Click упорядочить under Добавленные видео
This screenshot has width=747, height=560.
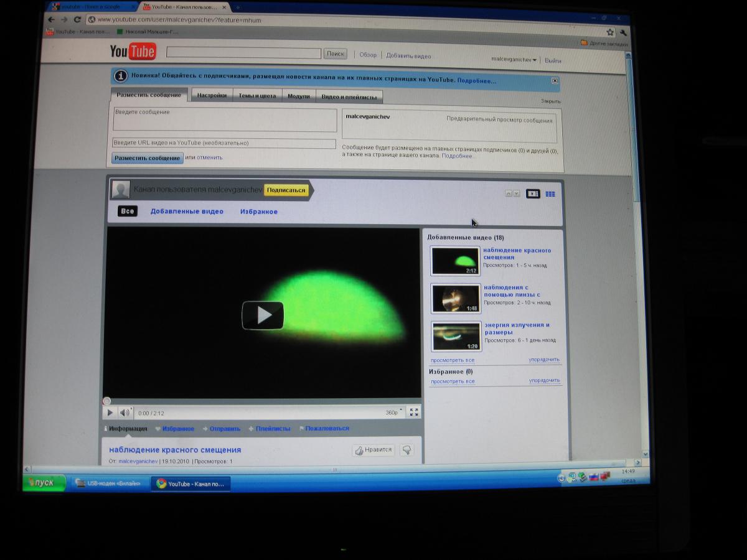pos(544,360)
